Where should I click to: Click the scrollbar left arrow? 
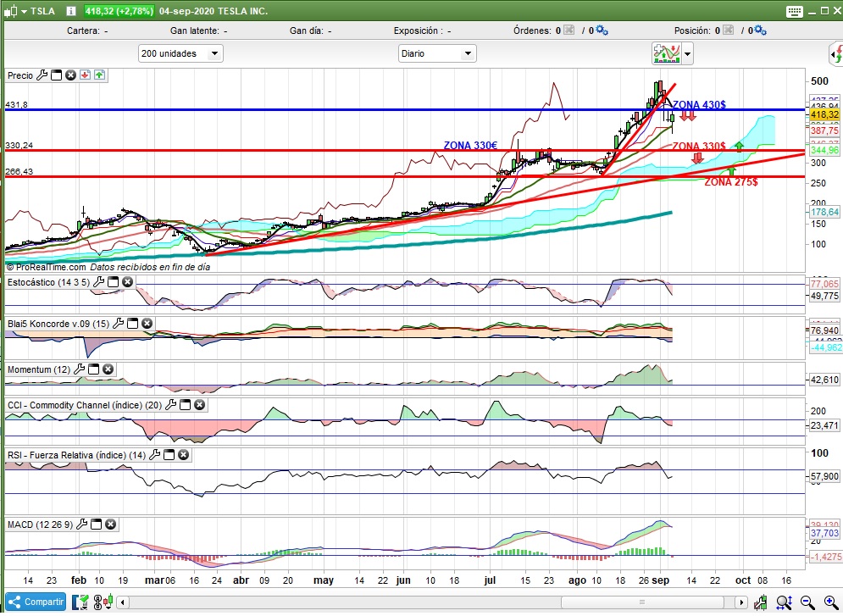coord(123,602)
